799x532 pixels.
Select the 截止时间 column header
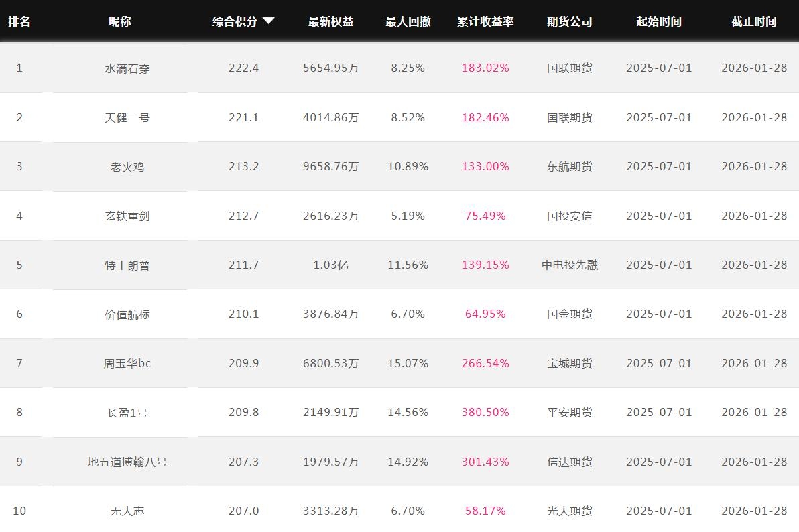pyautogui.click(x=753, y=21)
